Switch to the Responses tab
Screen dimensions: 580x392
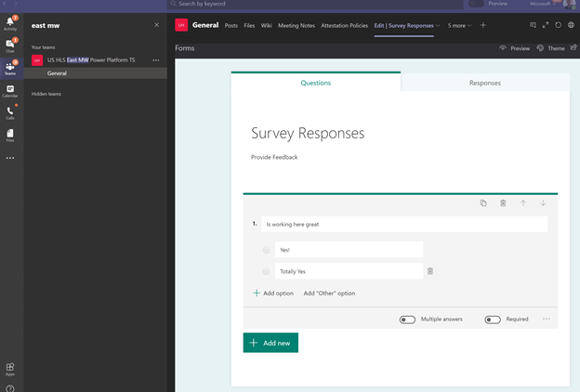tap(485, 83)
